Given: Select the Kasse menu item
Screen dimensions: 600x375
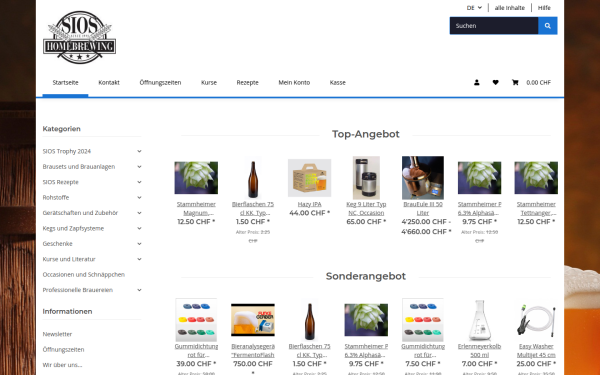Looking at the screenshot, I should 338,82.
